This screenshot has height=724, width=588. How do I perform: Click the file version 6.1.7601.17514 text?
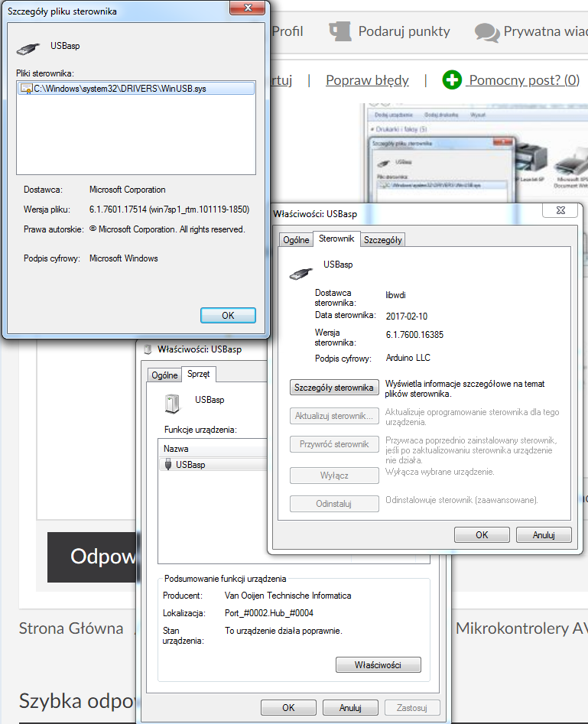point(169,209)
